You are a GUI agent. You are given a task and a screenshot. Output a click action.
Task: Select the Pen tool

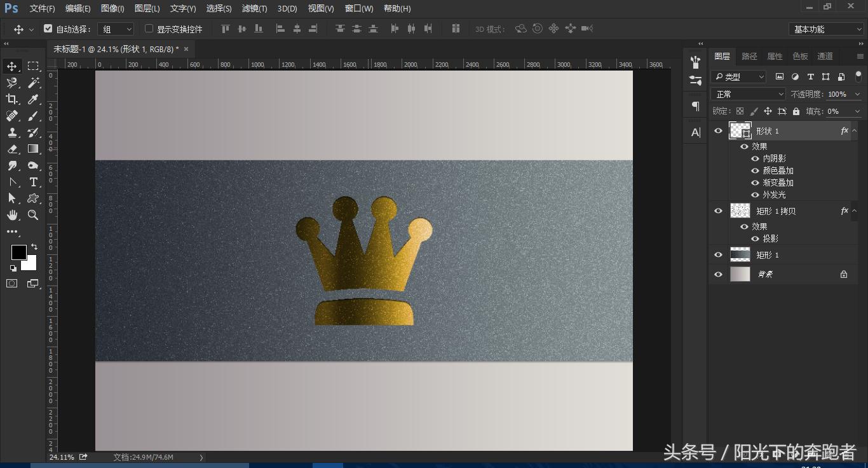point(12,182)
